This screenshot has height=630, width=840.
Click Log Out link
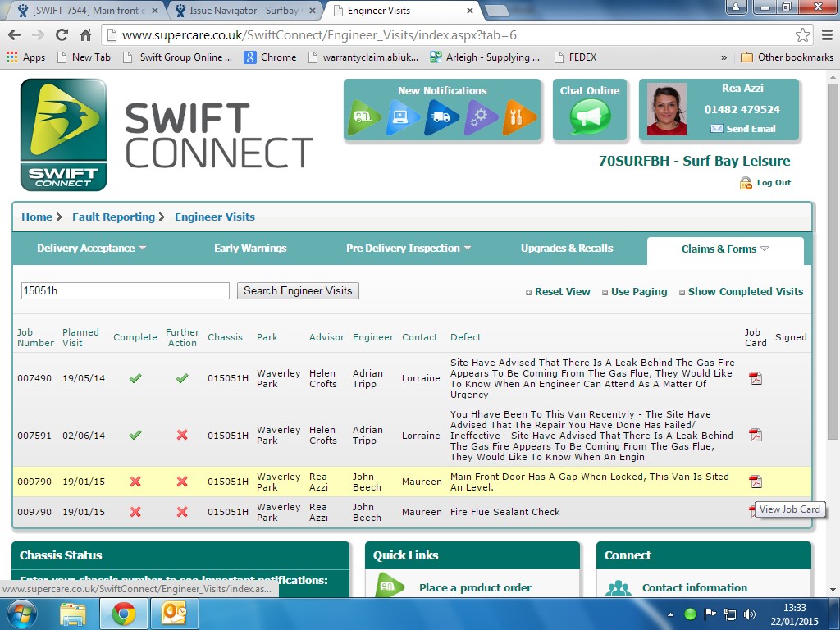[x=774, y=183]
